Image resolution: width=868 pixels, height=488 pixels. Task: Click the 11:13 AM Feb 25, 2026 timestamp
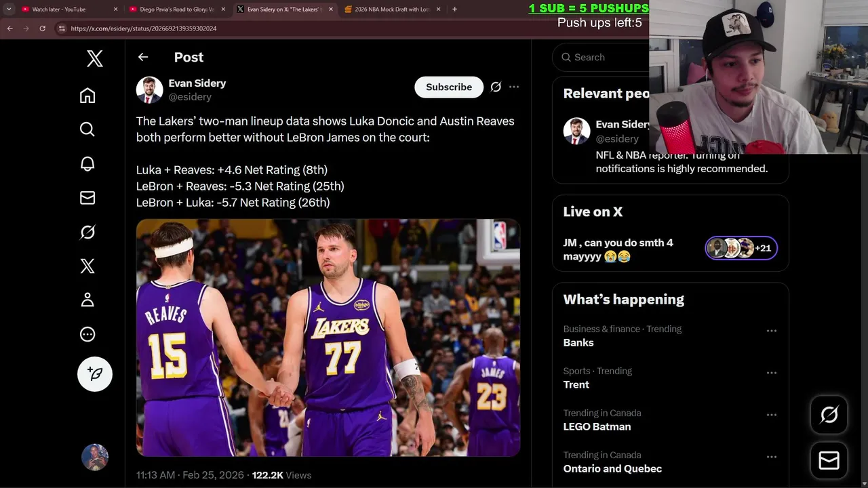[190, 475]
